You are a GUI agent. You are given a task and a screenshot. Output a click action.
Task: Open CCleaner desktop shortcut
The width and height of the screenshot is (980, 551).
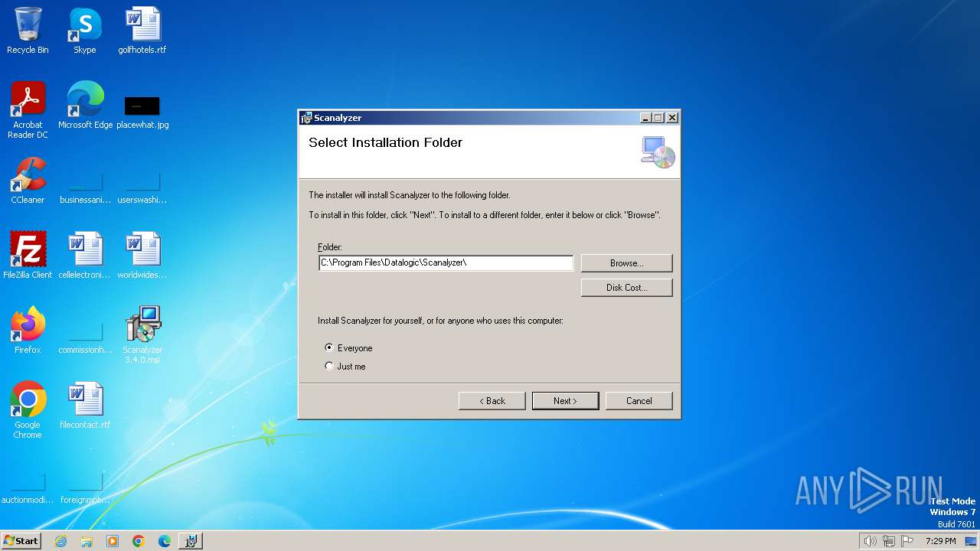28,181
